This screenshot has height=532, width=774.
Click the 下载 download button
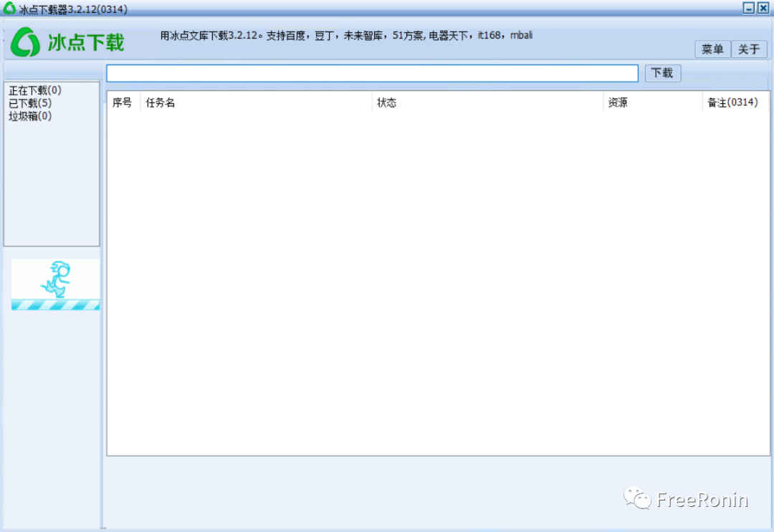pos(662,73)
